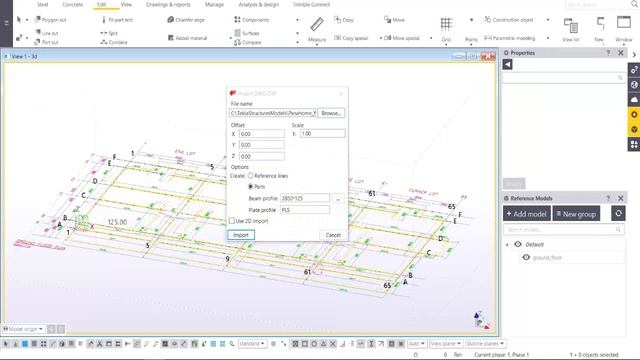The image size is (640, 360).
Task: Expand the Components dropdown arrow
Action: click(x=297, y=20)
